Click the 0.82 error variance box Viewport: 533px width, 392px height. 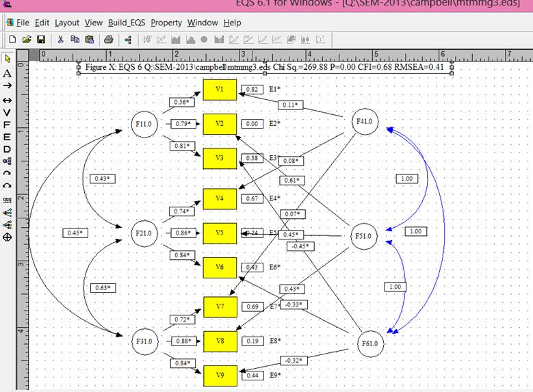point(252,90)
